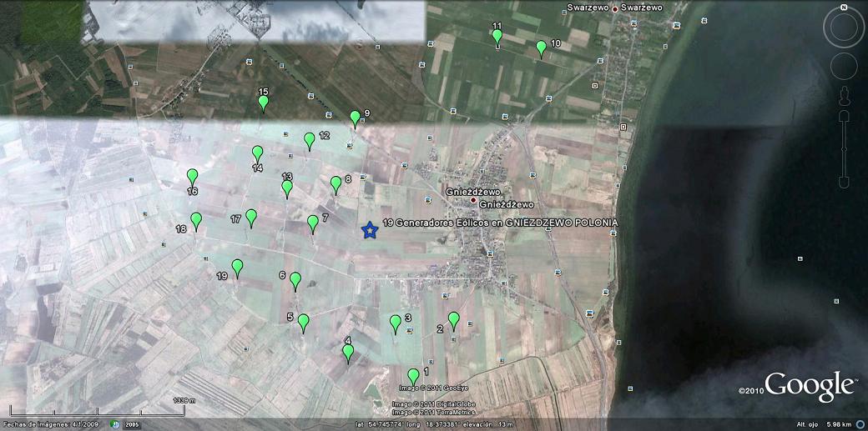Select green placemark labeled 10
This screenshot has width=868, height=431.
click(542, 48)
